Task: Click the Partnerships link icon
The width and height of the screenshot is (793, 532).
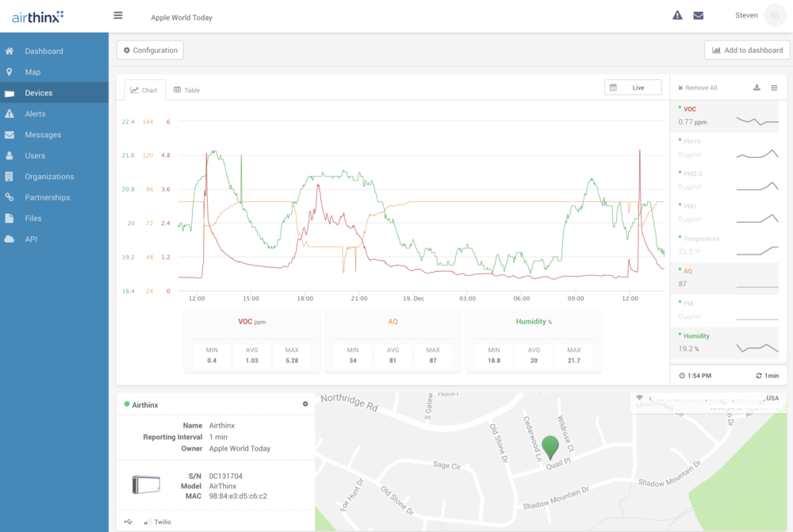Action: pyautogui.click(x=9, y=197)
